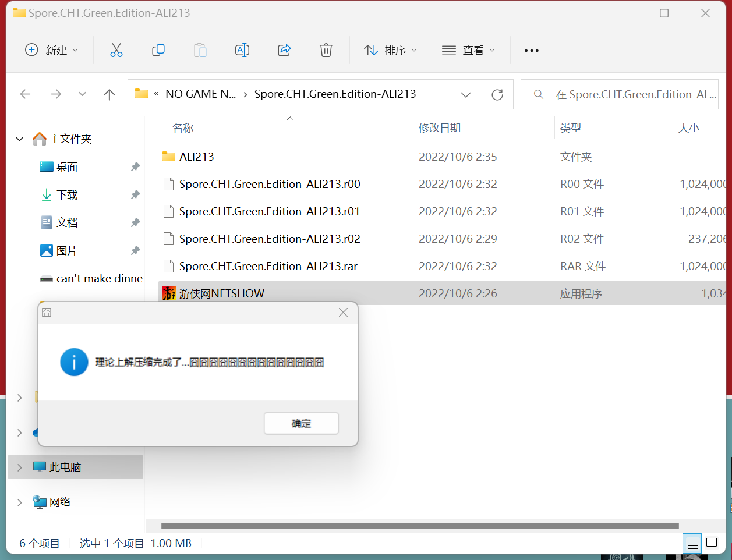
Task: Expand the 排序 sort dropdown
Action: pos(390,51)
